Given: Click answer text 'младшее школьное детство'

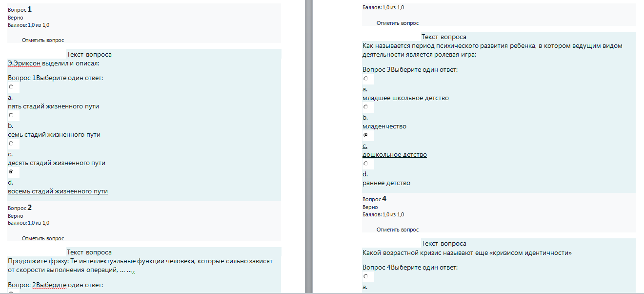Looking at the screenshot, I should coord(406,98).
